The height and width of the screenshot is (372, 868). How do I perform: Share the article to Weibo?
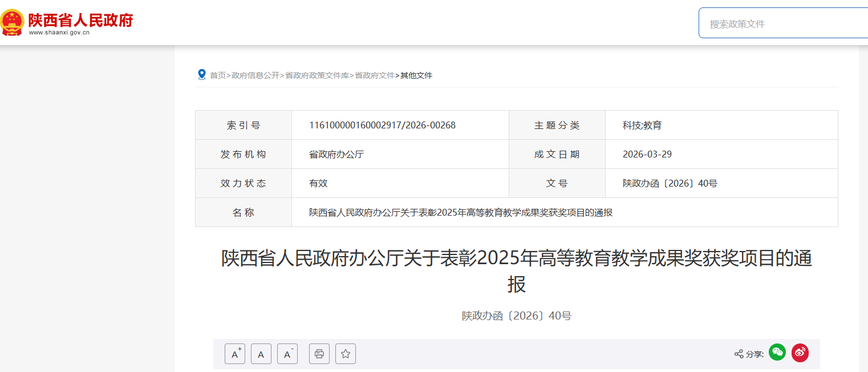click(x=800, y=353)
